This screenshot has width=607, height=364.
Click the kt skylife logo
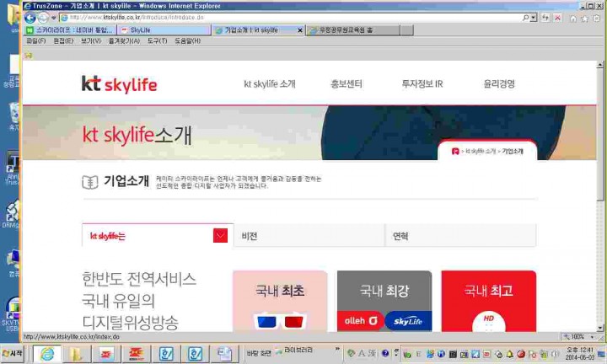coord(119,84)
